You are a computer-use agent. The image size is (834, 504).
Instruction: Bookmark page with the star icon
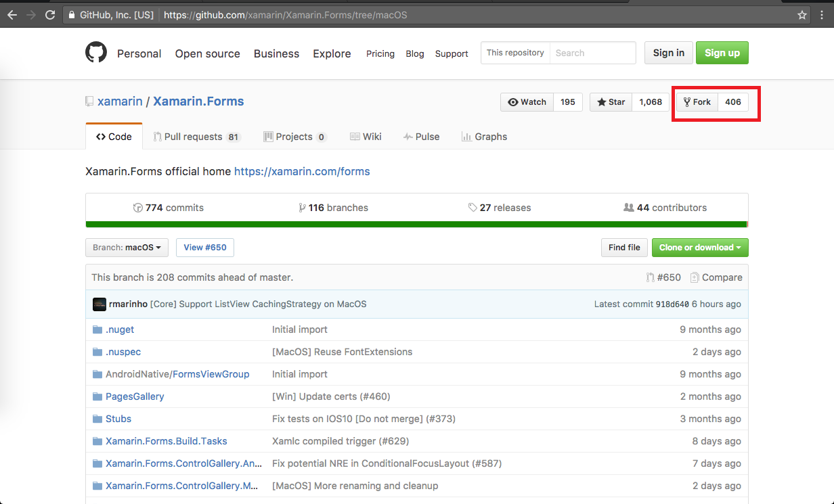802,14
